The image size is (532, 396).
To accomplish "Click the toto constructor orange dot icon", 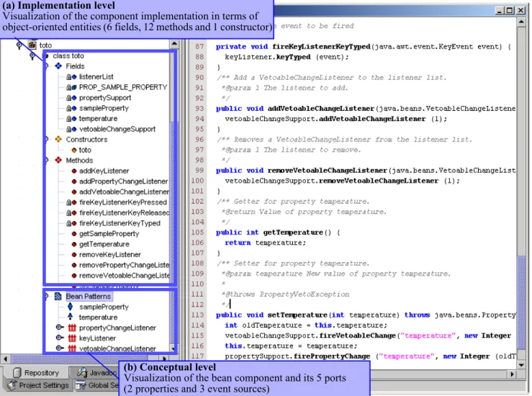I will (x=74, y=150).
